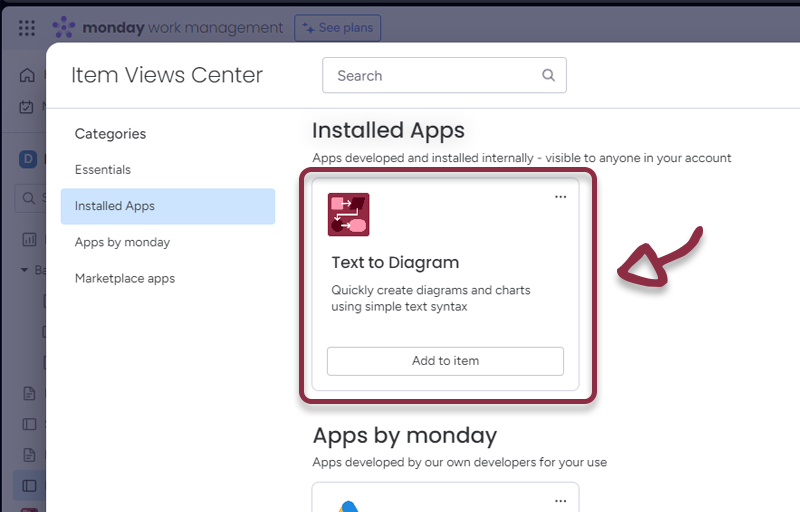Collapse the folder triangle in left sidebar

(x=25, y=270)
